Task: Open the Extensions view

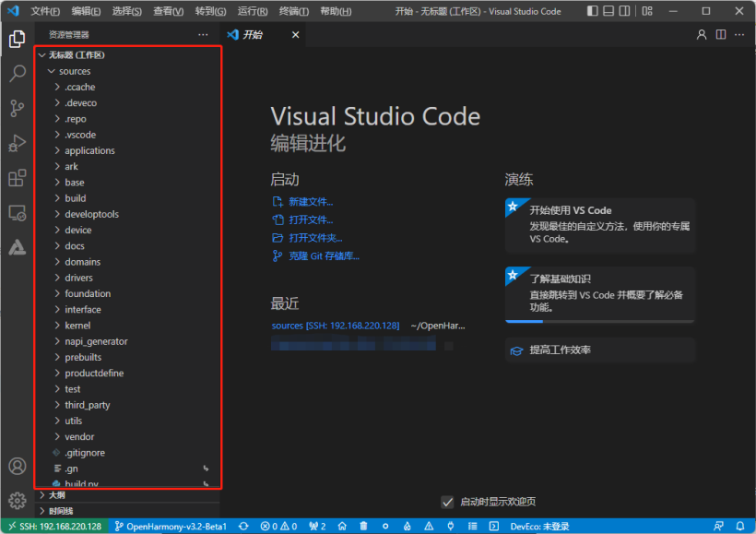Action: tap(17, 178)
